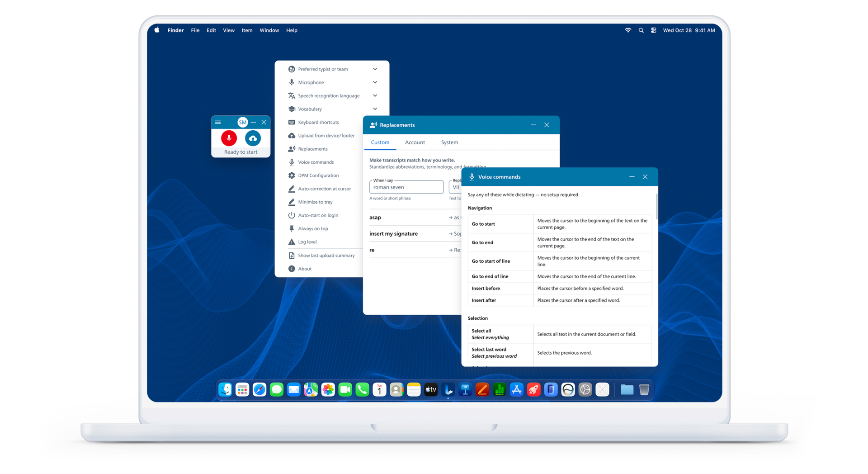Minimize the Replacements window

533,125
